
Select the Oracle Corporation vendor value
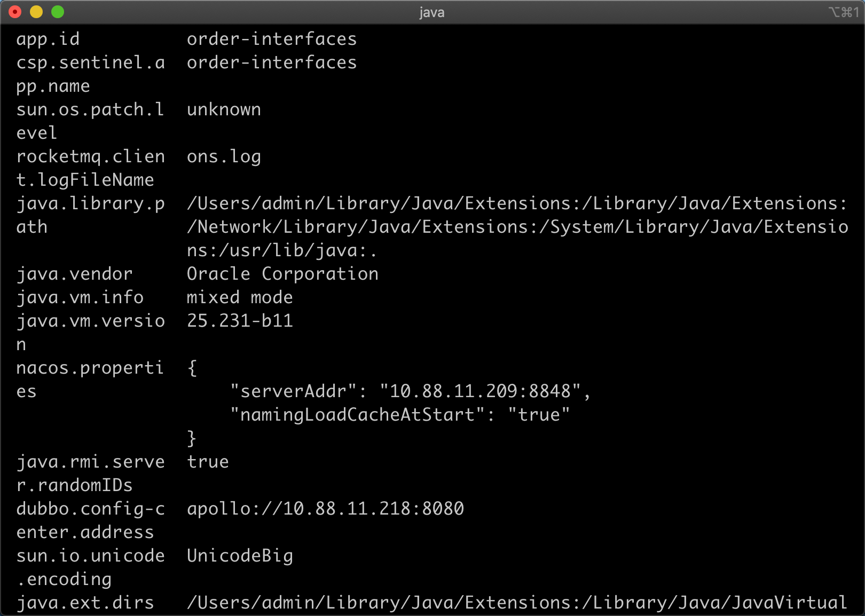pos(282,274)
